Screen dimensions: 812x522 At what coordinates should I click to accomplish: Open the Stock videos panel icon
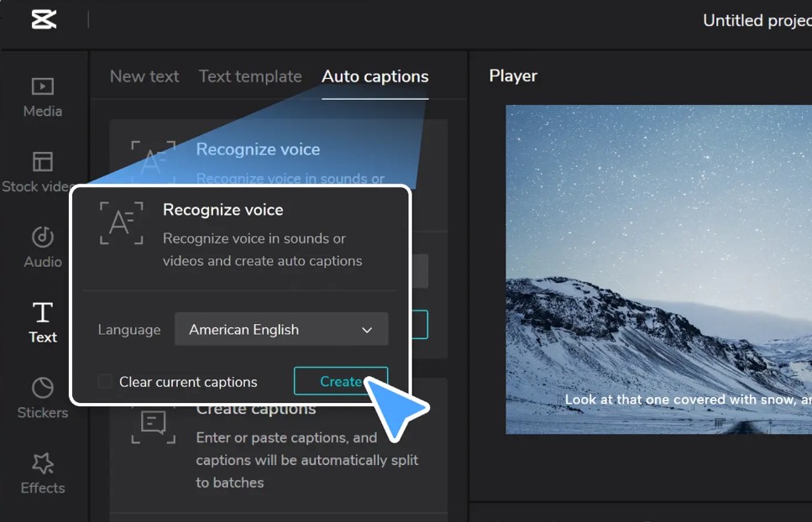(43, 161)
